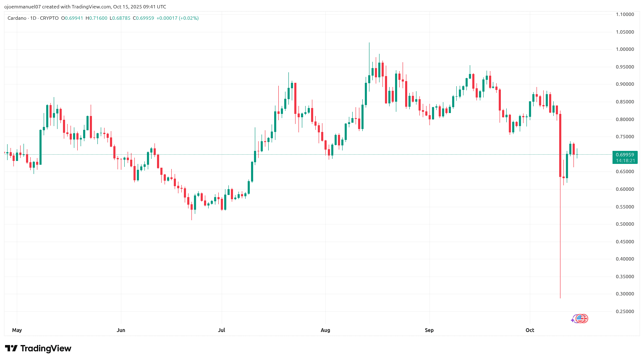
Task: Click the Sep label on time axis
Action: coord(429,330)
